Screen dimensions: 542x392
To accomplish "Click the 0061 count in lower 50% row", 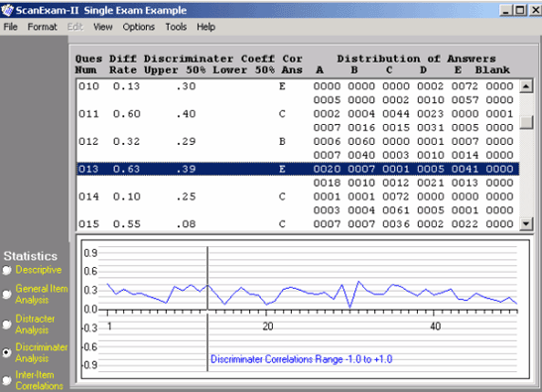I will 396,210.
